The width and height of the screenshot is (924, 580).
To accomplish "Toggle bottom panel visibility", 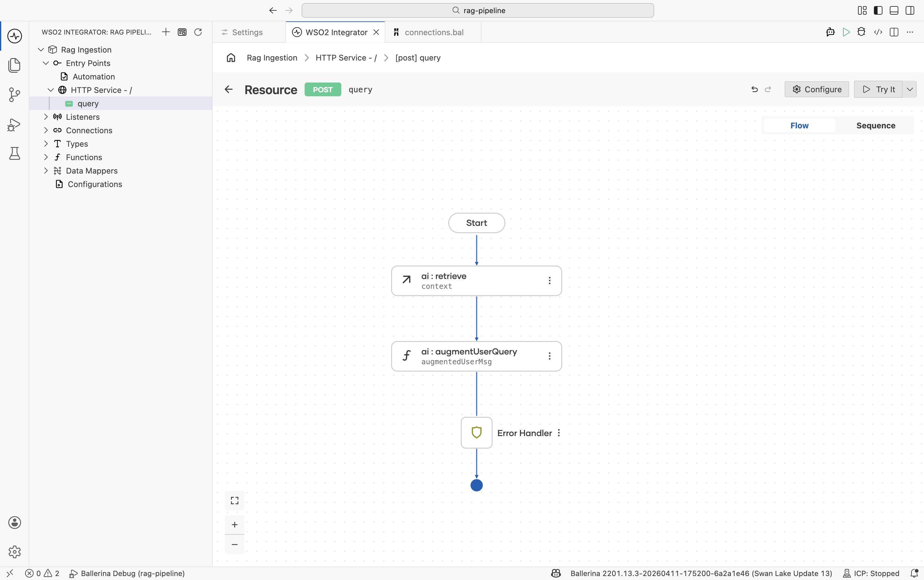I will 894,10.
